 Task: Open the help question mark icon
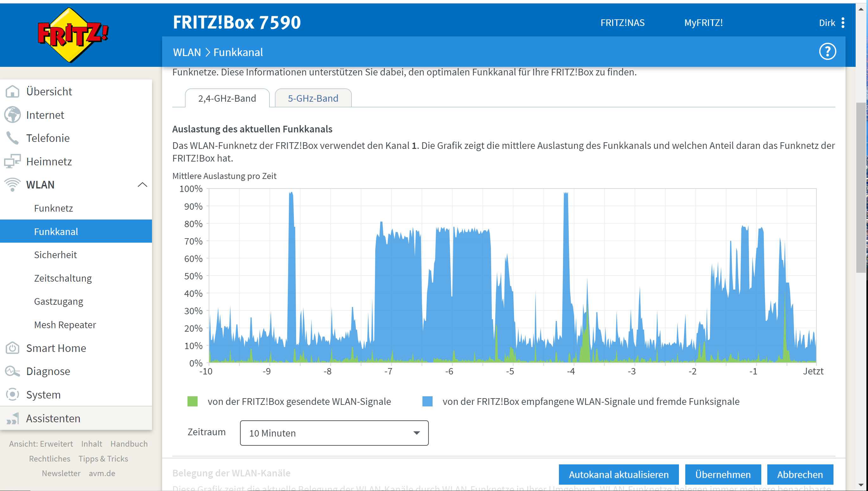click(x=827, y=52)
